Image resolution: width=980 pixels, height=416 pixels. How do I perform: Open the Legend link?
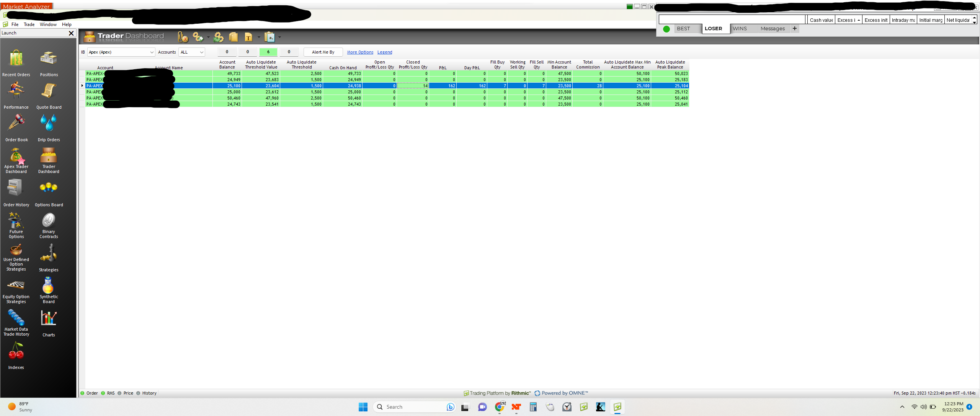click(x=385, y=52)
